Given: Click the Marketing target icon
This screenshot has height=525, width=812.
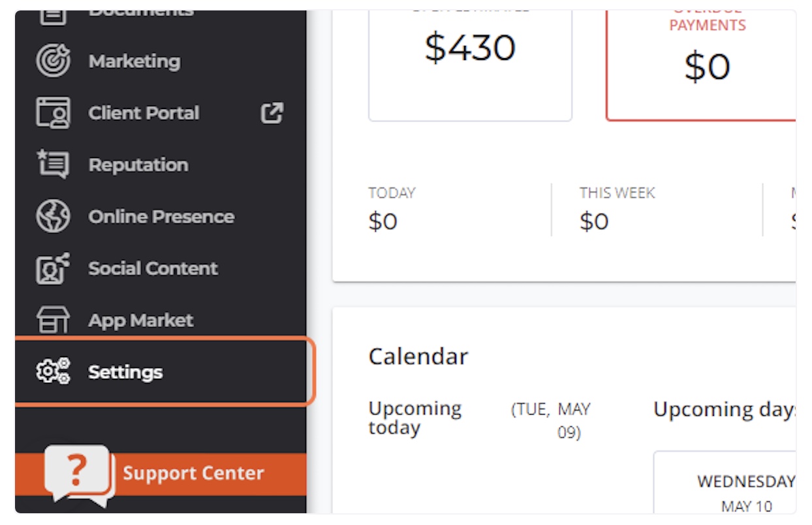Looking at the screenshot, I should click(53, 61).
